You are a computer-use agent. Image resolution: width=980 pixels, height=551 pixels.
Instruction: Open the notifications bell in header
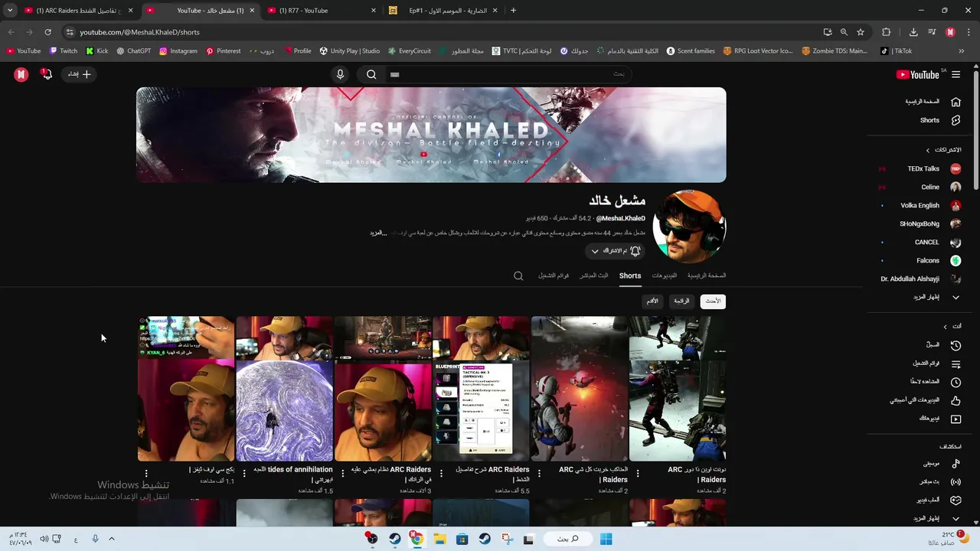coord(47,74)
